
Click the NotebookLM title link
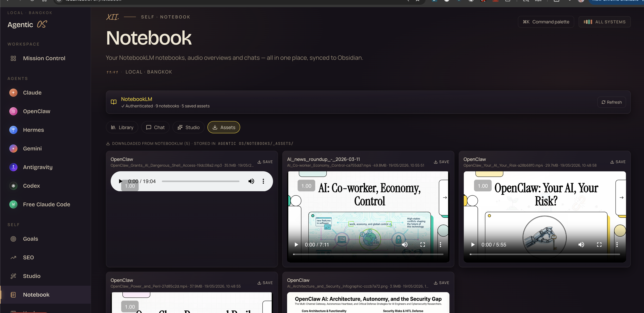pos(136,99)
